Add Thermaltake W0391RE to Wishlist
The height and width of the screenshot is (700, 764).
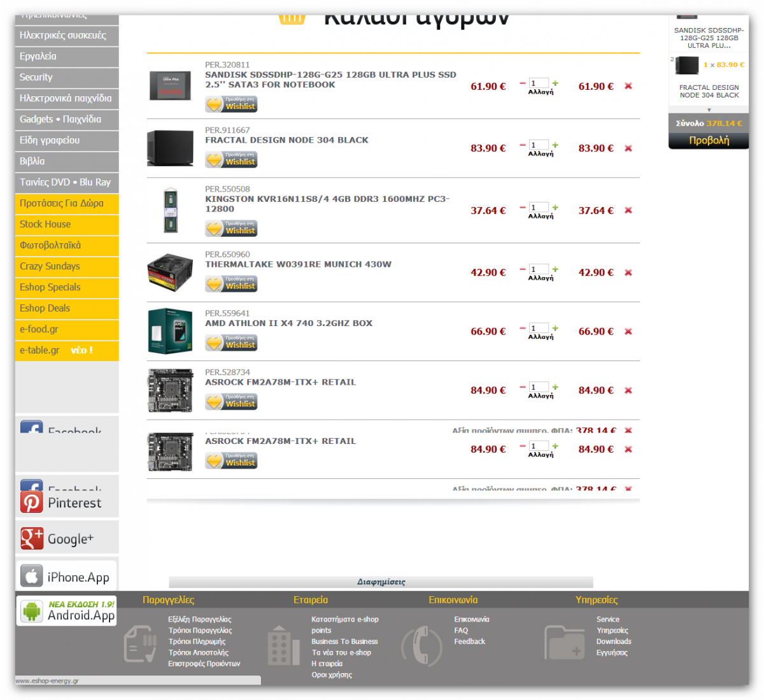click(x=231, y=283)
